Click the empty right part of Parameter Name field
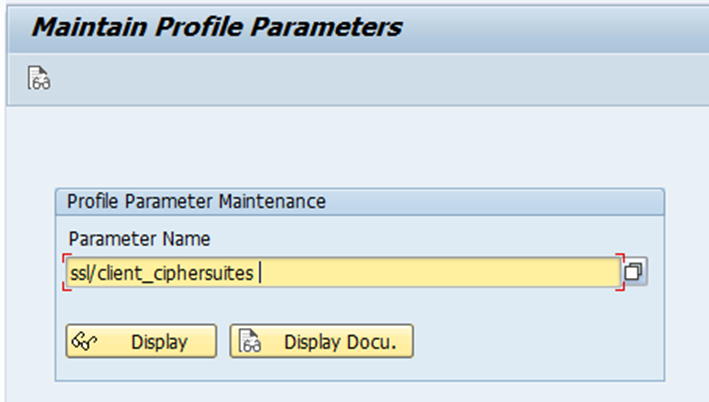This screenshot has height=402, width=709. tap(480, 272)
